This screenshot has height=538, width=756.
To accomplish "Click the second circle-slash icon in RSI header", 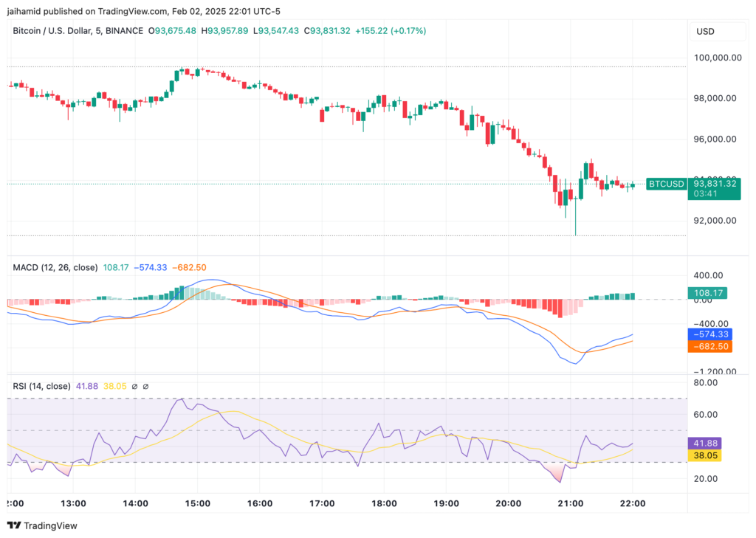I will click(x=146, y=386).
